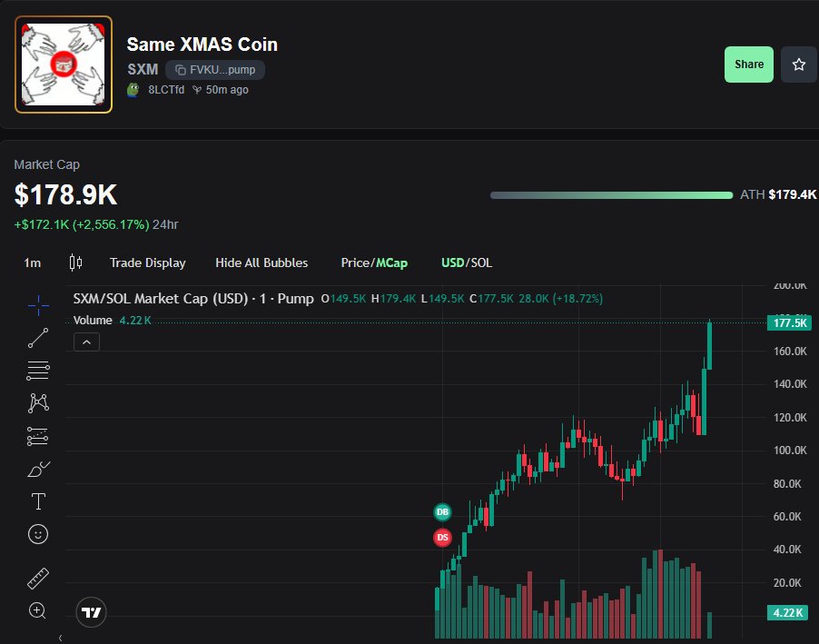The width and height of the screenshot is (819, 644).
Task: Select Hide All Bubbles
Action: (261, 263)
